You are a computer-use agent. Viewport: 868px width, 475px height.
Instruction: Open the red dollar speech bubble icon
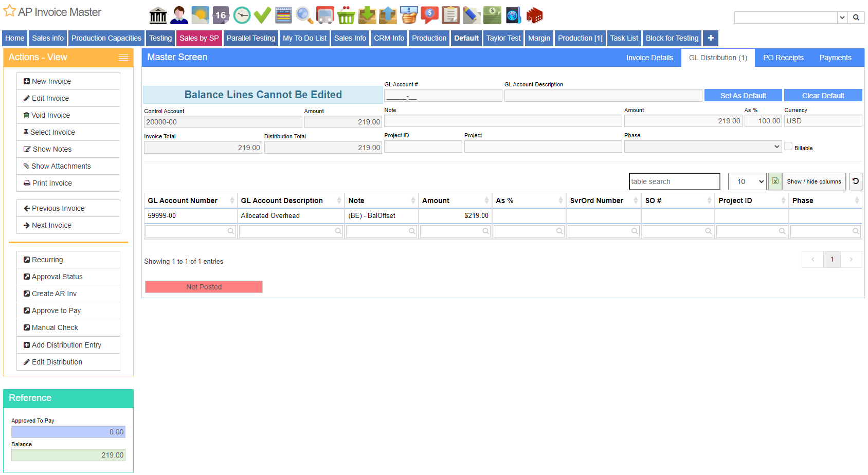tap(429, 15)
